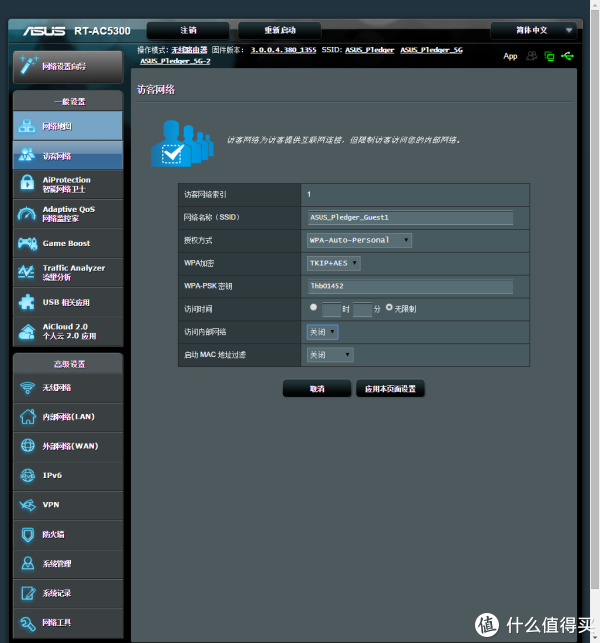Viewport: 600px width, 643px height.
Task: Open the WPA-Auto-Personal authentication dropdown
Action: click(x=359, y=240)
